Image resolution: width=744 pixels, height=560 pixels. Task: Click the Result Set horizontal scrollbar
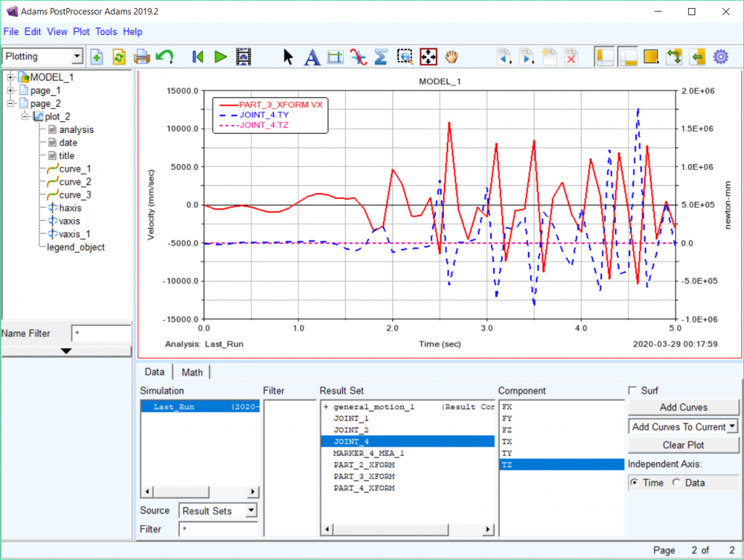coord(408,529)
